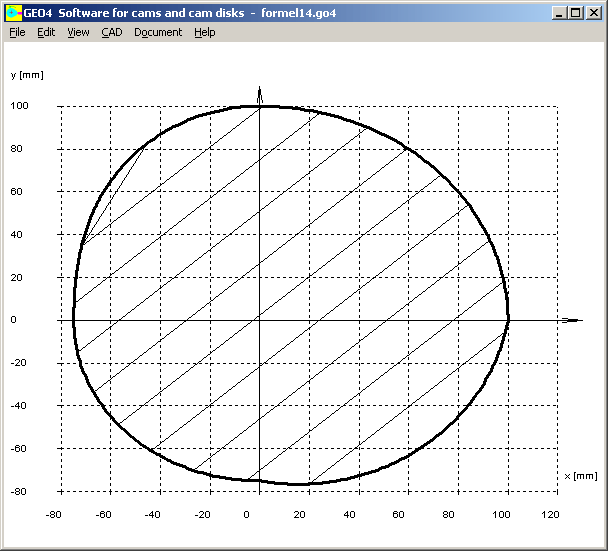Click the 100 tick label on the y-axis
This screenshot has width=608, height=551.
click(20, 106)
